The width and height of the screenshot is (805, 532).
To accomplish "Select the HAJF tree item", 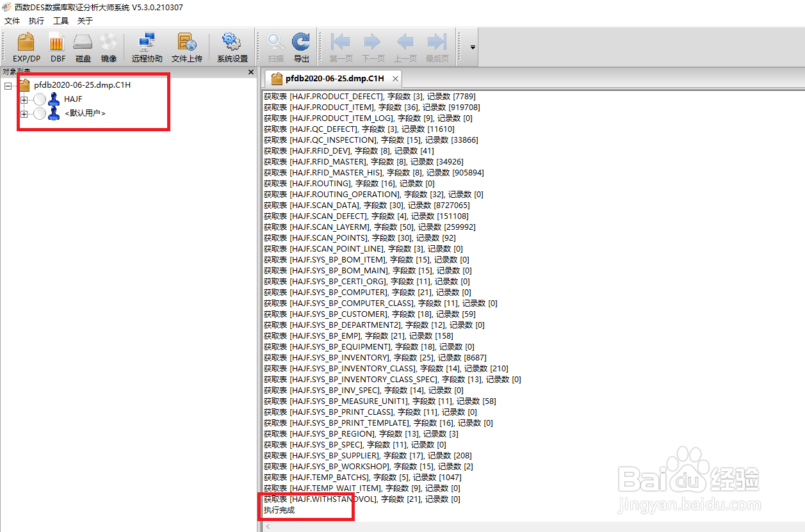I will [73, 99].
